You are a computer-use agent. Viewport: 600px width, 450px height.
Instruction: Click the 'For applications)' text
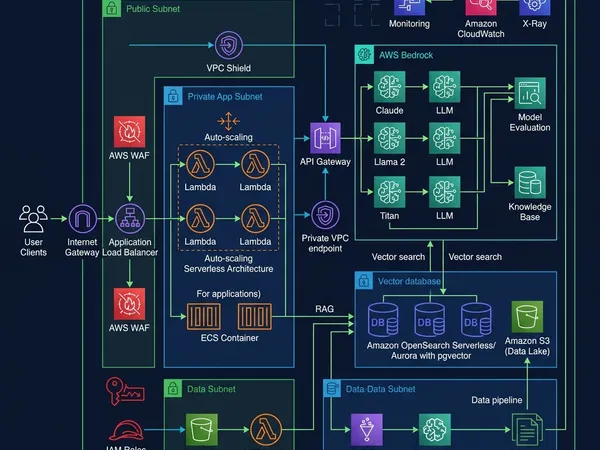228,293
